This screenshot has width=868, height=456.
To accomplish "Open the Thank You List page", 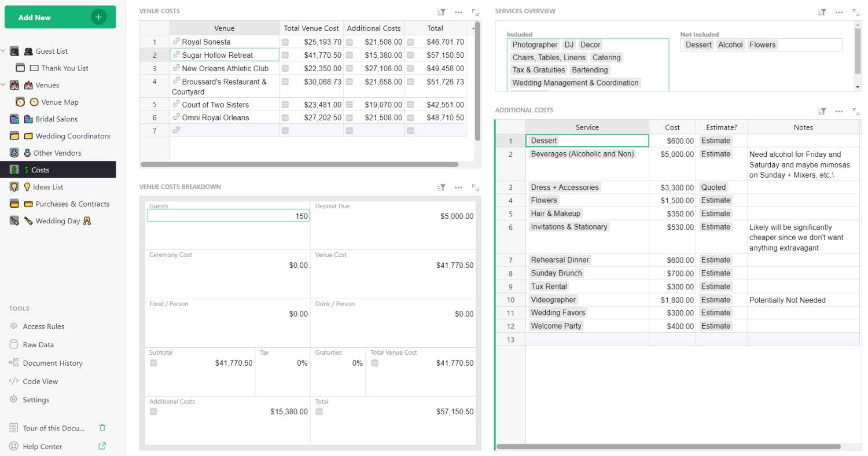I will (x=65, y=68).
